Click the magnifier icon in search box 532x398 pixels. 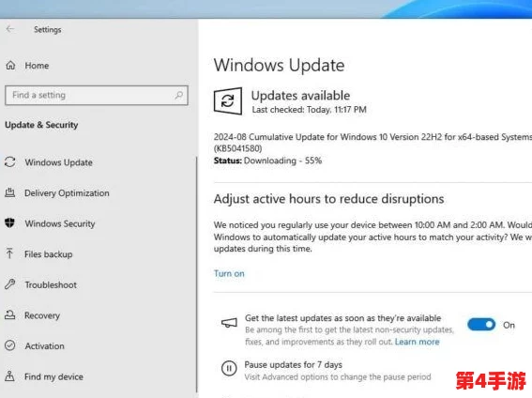pos(179,95)
